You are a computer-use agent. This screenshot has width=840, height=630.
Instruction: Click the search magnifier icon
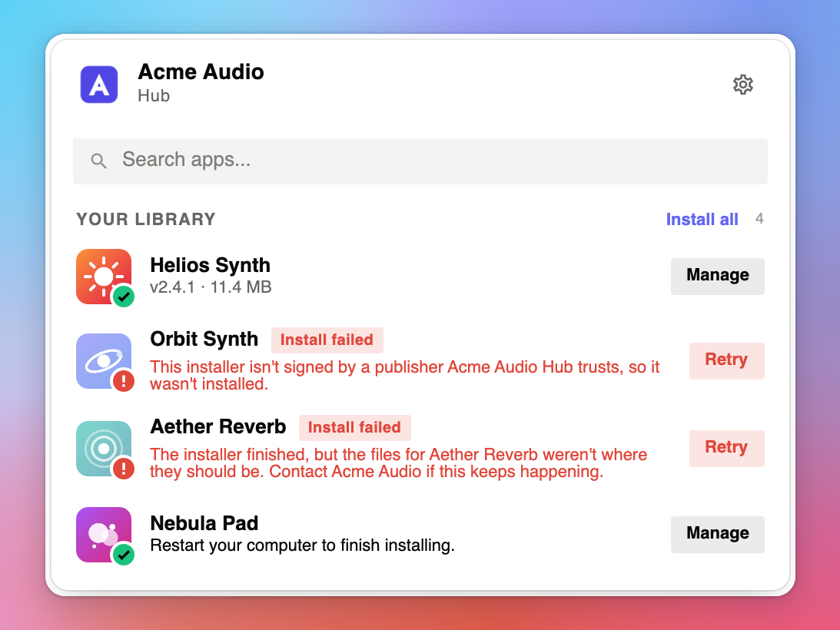click(98, 161)
